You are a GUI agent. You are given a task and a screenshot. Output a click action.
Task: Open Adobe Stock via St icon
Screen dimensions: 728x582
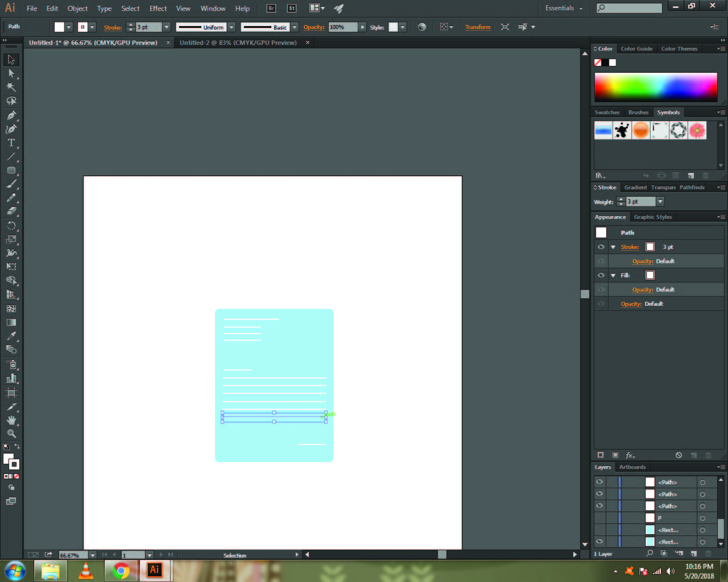click(291, 8)
